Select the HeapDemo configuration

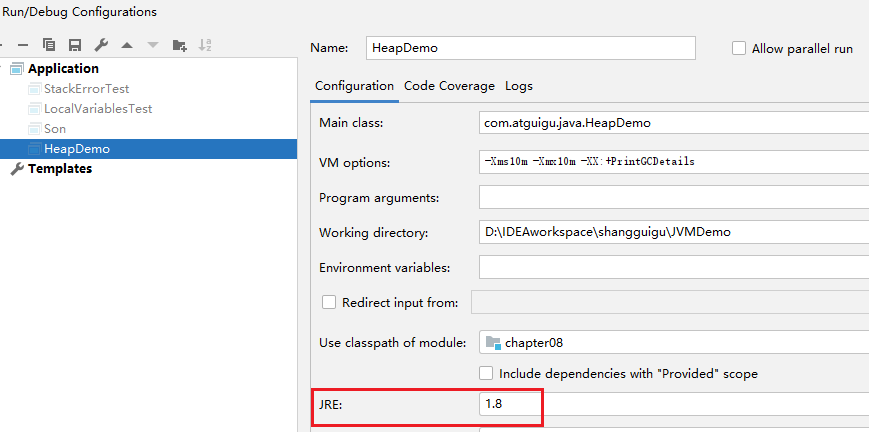coord(148,149)
